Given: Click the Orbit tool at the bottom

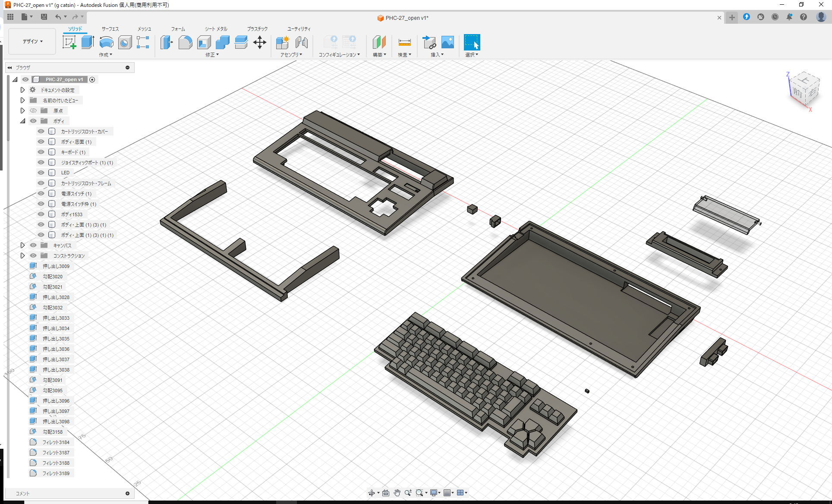Looking at the screenshot, I should click(x=372, y=492).
